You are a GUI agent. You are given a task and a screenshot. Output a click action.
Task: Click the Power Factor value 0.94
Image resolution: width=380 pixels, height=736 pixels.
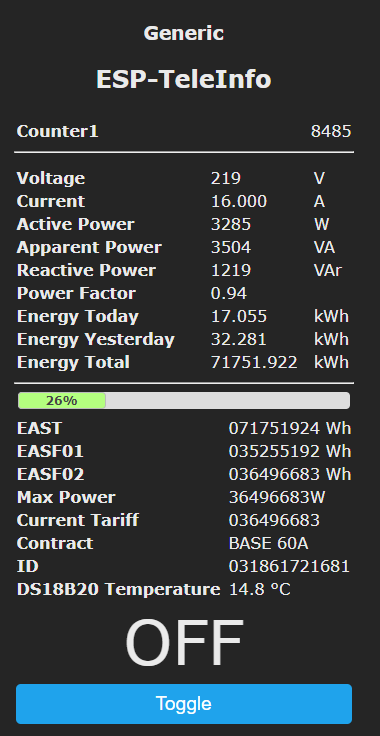pos(228,293)
